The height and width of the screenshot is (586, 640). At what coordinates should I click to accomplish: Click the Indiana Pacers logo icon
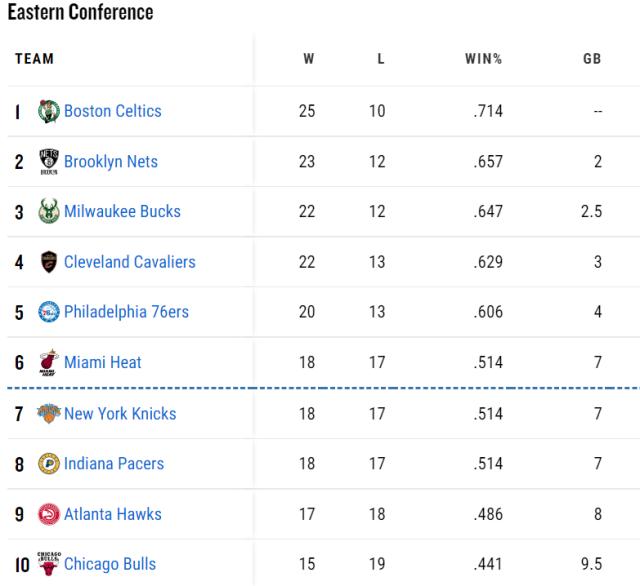tap(49, 464)
